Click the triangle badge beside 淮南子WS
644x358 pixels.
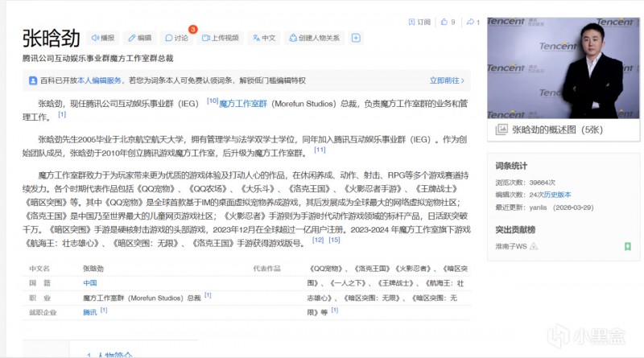534,246
